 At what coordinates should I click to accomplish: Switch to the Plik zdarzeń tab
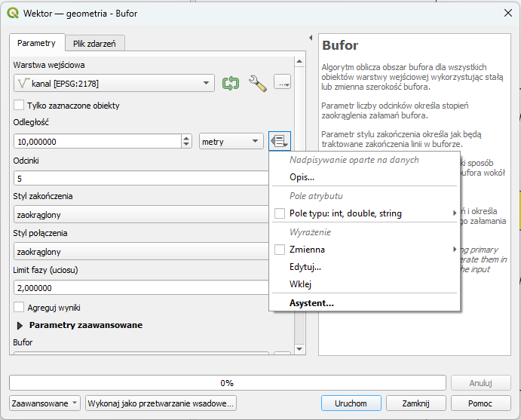pyautogui.click(x=94, y=44)
